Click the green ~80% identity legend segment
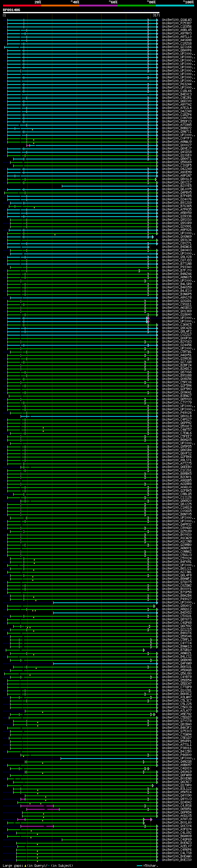The width and height of the screenshot is (197, 868). (x=137, y=6)
